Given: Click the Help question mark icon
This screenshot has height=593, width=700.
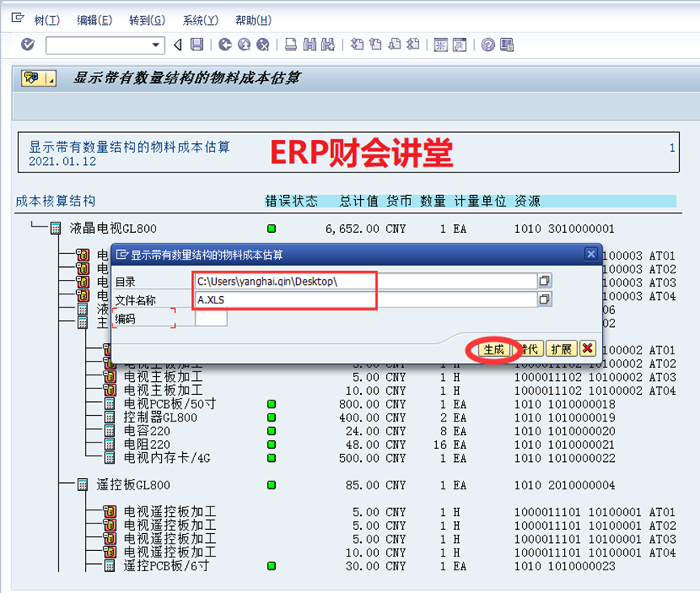Looking at the screenshot, I should [488, 44].
